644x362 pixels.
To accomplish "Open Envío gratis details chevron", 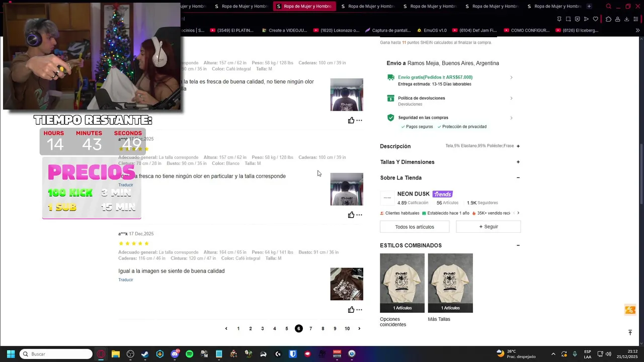I will pyautogui.click(x=511, y=77).
